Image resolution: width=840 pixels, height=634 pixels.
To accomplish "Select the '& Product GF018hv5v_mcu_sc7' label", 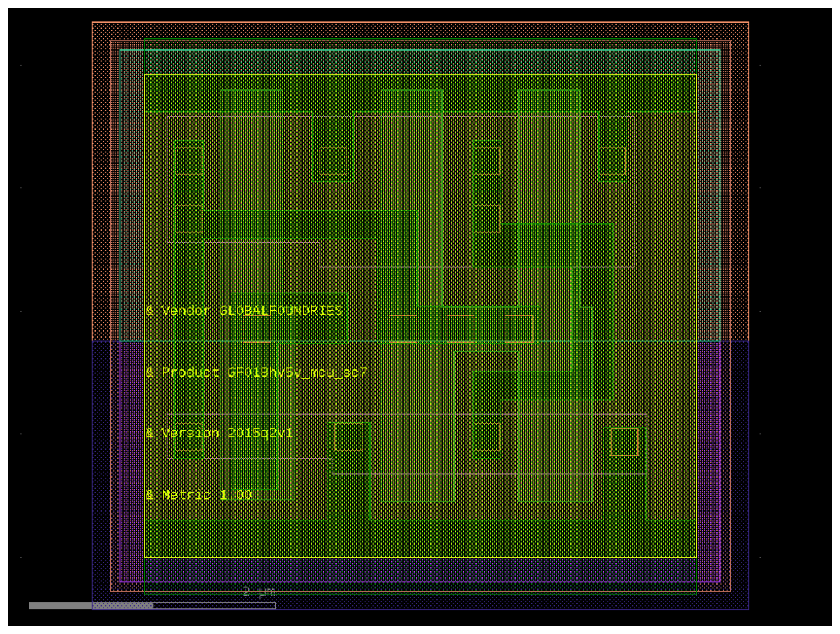I will pyautogui.click(x=256, y=373).
